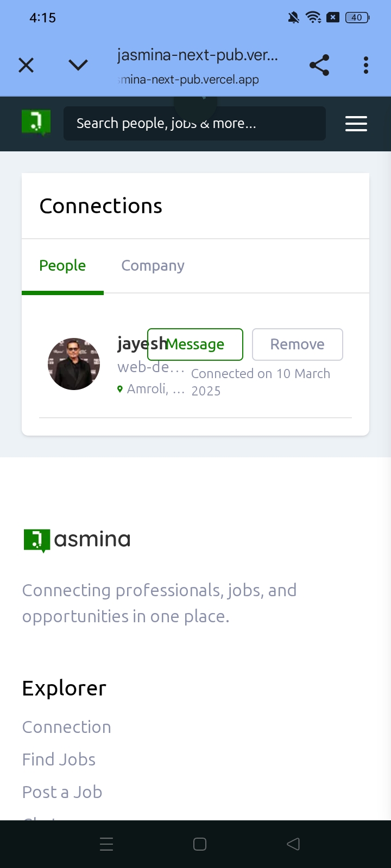Open jayesh's profile picture
The width and height of the screenshot is (391, 868).
(74, 364)
